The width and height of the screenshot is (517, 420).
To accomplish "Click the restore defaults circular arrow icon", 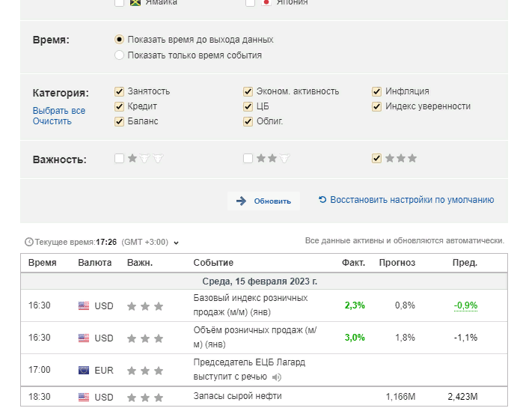I will (x=322, y=200).
